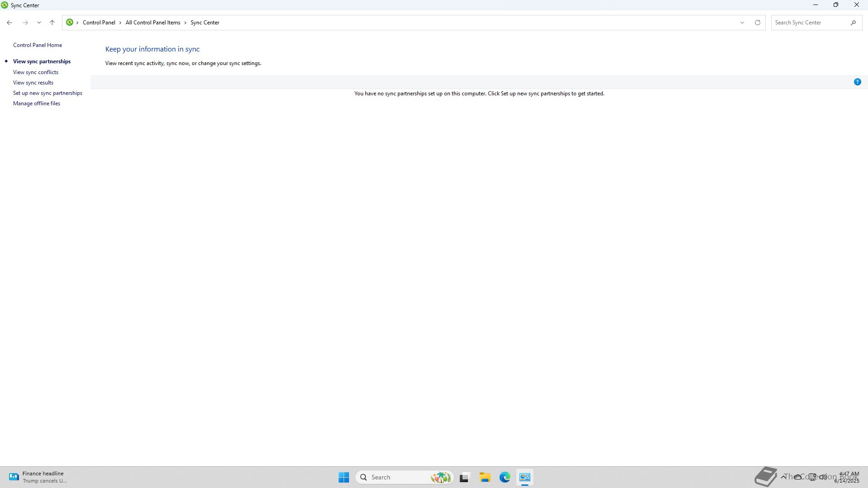Expand the address bar history dropdown
The width and height of the screenshot is (868, 488).
coord(742,23)
